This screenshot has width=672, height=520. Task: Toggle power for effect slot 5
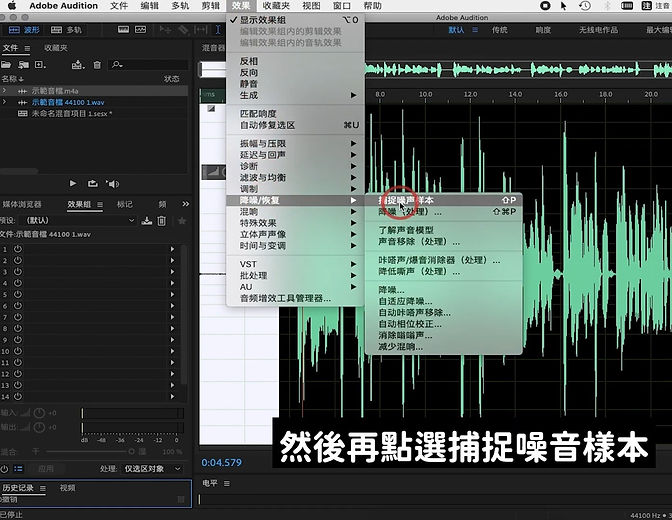click(x=18, y=294)
